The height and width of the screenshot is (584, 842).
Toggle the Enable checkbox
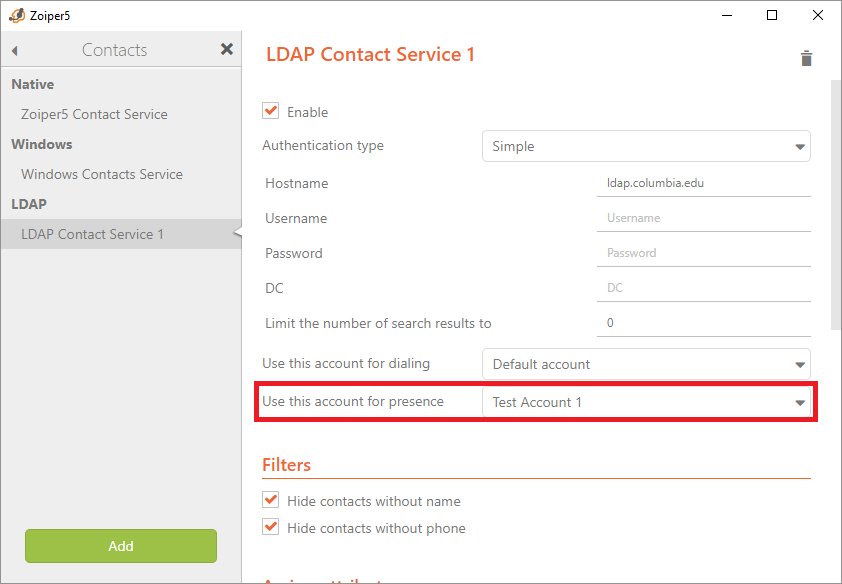pos(271,111)
